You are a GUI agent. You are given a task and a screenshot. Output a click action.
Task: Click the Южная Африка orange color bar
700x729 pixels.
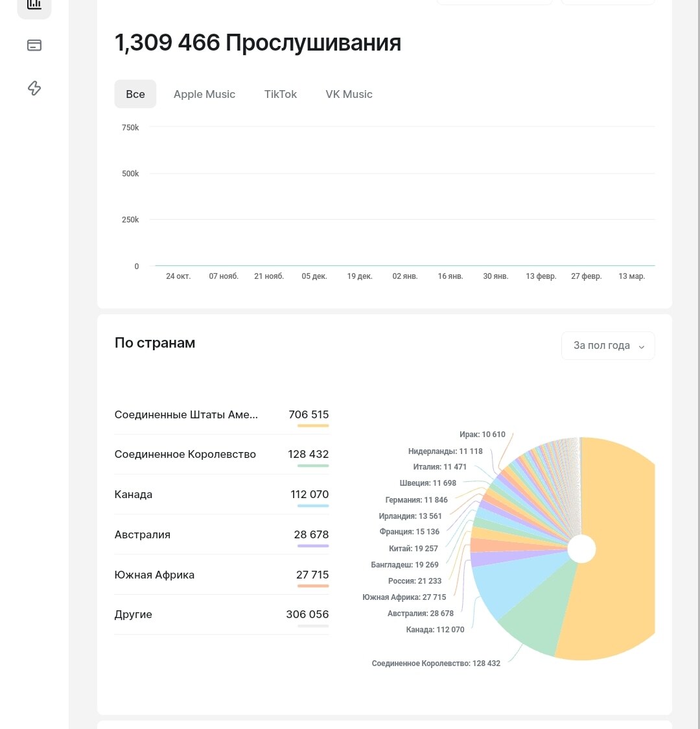[x=313, y=586]
